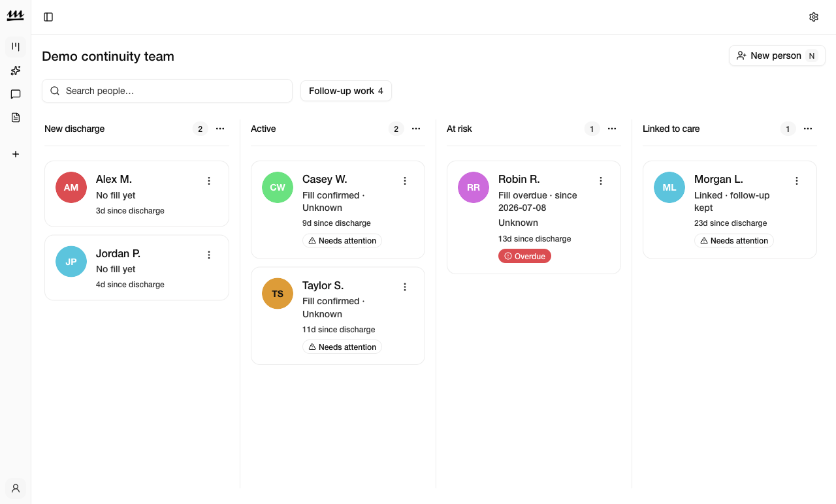Click '13d since discharge' on Robin R. card
The width and height of the screenshot is (836, 504).
tap(534, 239)
